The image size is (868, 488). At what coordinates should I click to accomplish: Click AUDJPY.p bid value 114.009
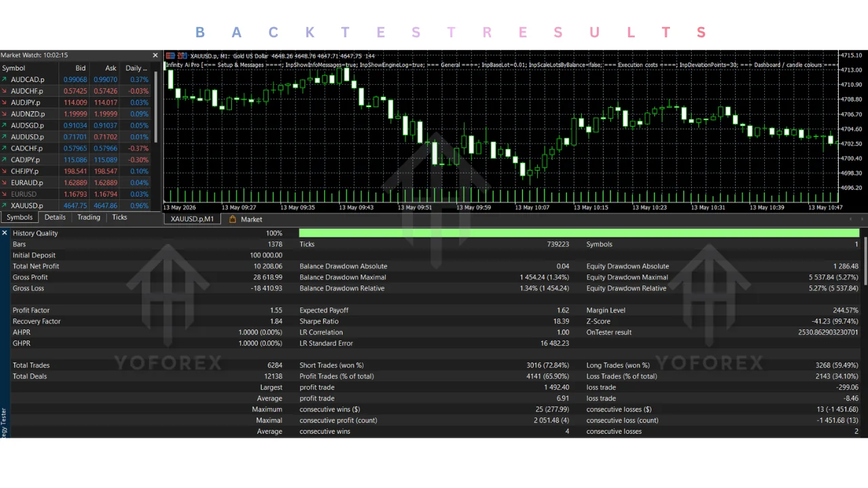click(x=75, y=102)
